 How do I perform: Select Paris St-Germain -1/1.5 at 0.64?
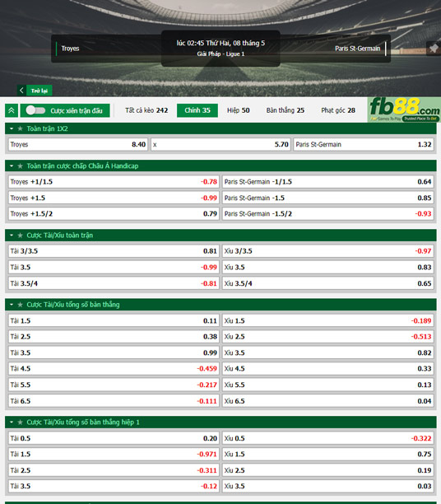tap(327, 182)
